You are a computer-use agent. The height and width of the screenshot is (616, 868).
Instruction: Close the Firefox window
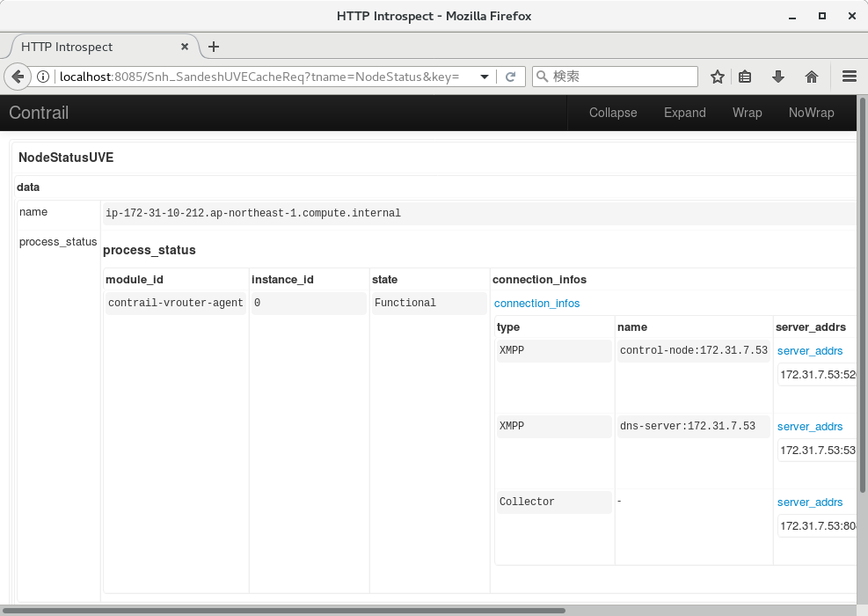click(x=852, y=16)
